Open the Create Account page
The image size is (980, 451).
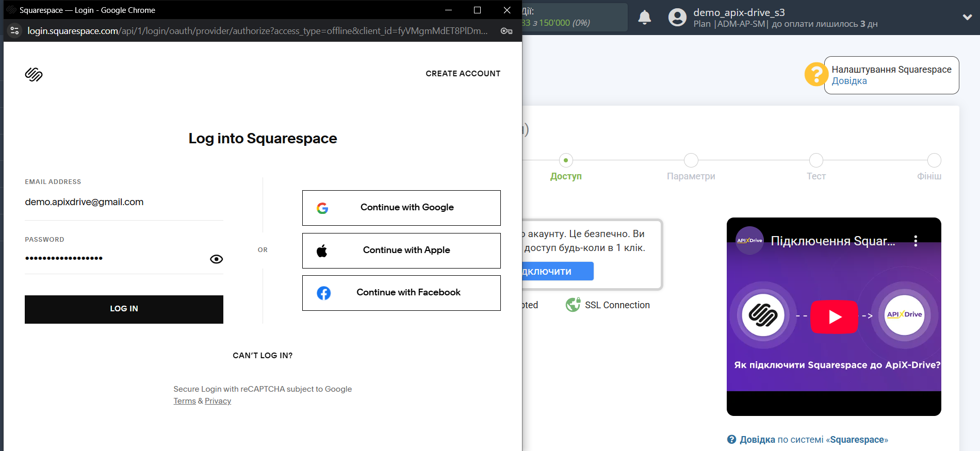pyautogui.click(x=463, y=74)
